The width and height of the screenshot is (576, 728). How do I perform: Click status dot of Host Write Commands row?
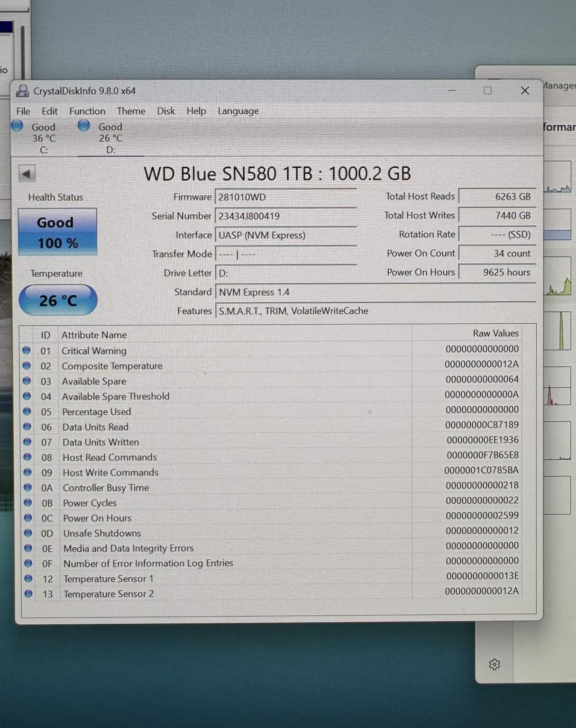(x=27, y=472)
